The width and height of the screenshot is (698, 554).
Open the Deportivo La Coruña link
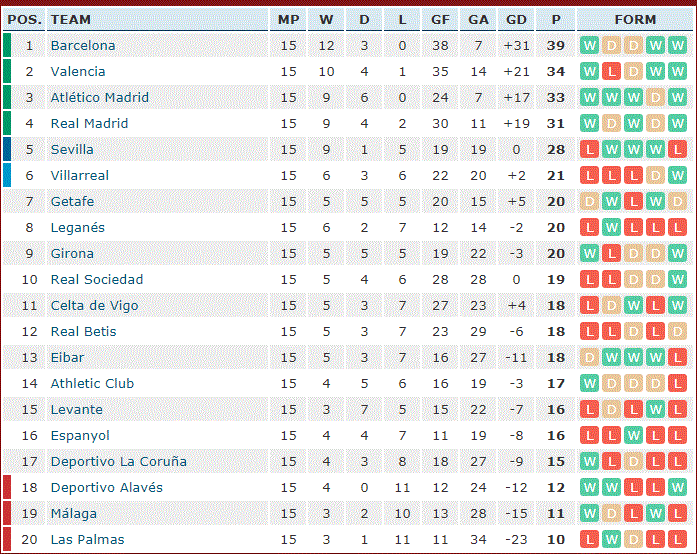(x=118, y=461)
